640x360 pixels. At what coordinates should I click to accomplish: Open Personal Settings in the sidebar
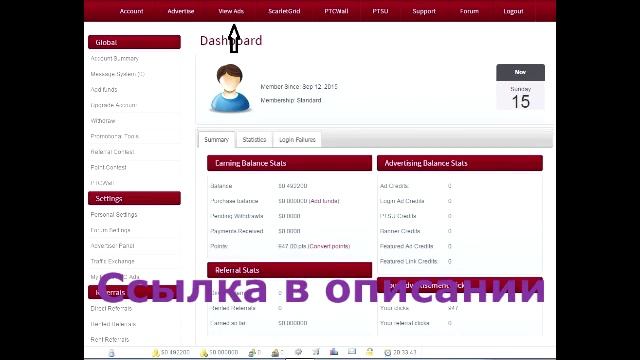coord(114,215)
